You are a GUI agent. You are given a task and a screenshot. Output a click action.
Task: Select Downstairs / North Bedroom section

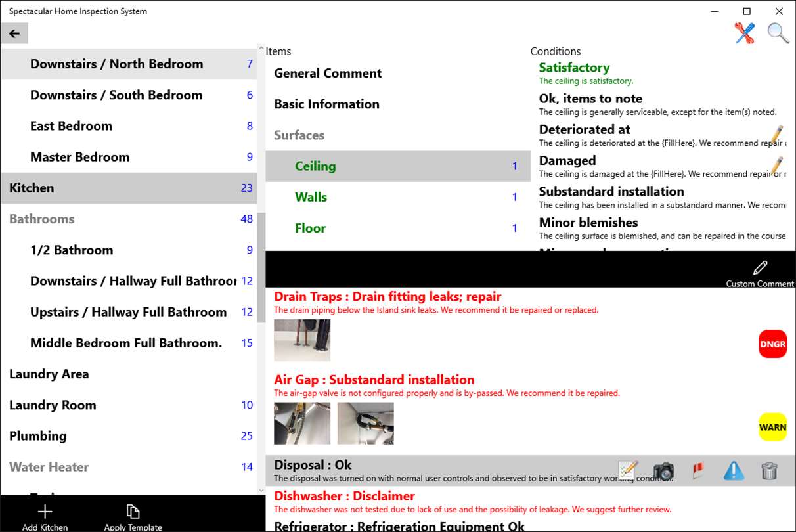[129, 64]
